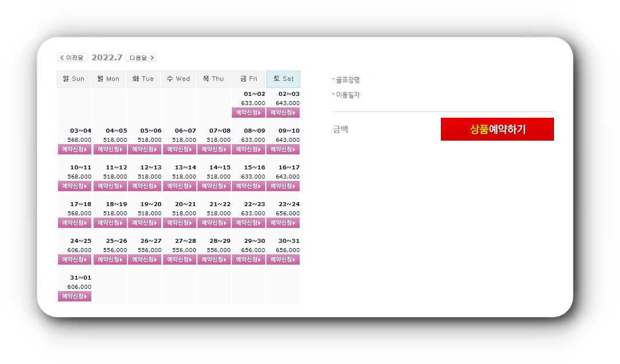This screenshot has width=620, height=364.
Task: Request booking for 23~24 dates
Action: (282, 223)
